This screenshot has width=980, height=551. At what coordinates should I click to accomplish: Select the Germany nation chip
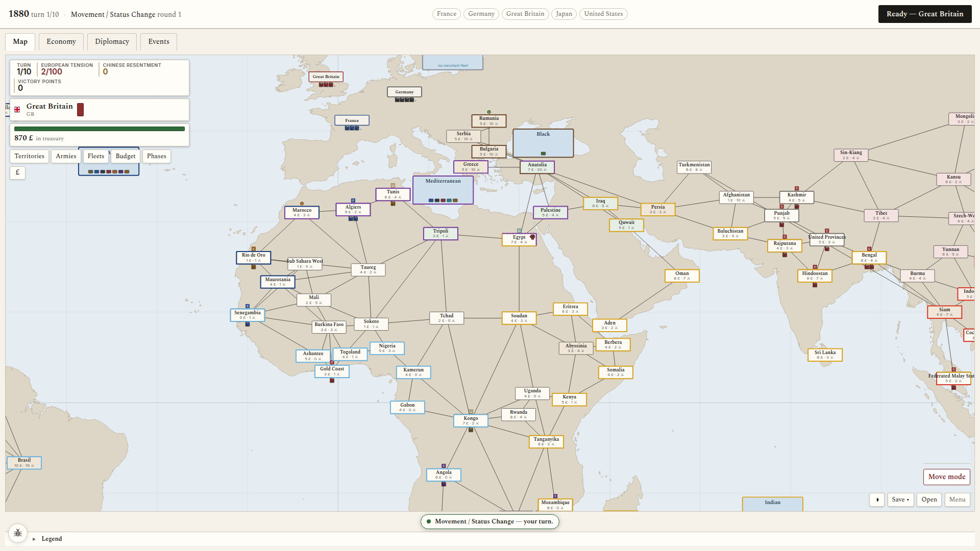click(481, 14)
